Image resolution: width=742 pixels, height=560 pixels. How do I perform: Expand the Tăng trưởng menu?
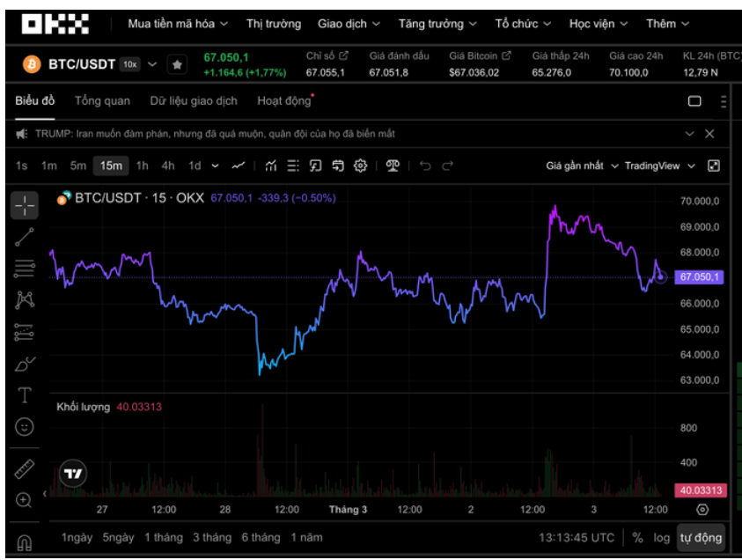coord(437,24)
